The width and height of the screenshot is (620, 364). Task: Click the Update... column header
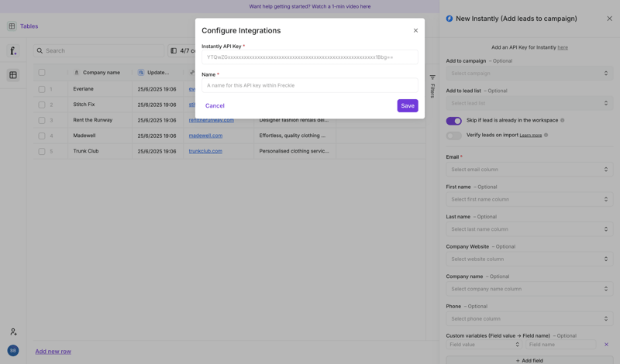(158, 72)
